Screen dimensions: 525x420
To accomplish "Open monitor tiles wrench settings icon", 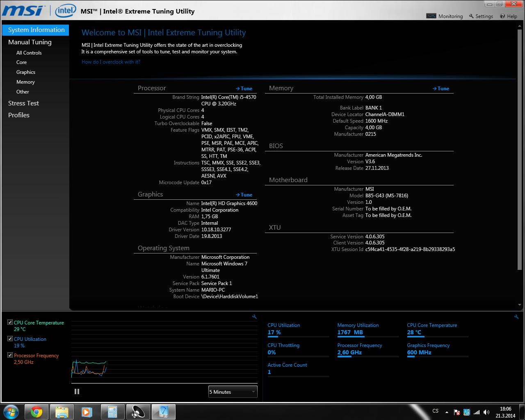I will [x=516, y=317].
